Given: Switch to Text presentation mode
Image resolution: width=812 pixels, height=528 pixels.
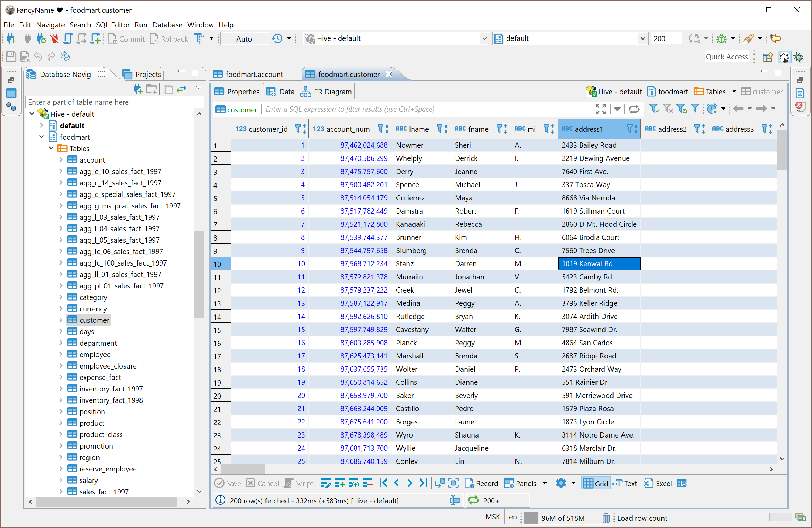Looking at the screenshot, I should point(625,483).
